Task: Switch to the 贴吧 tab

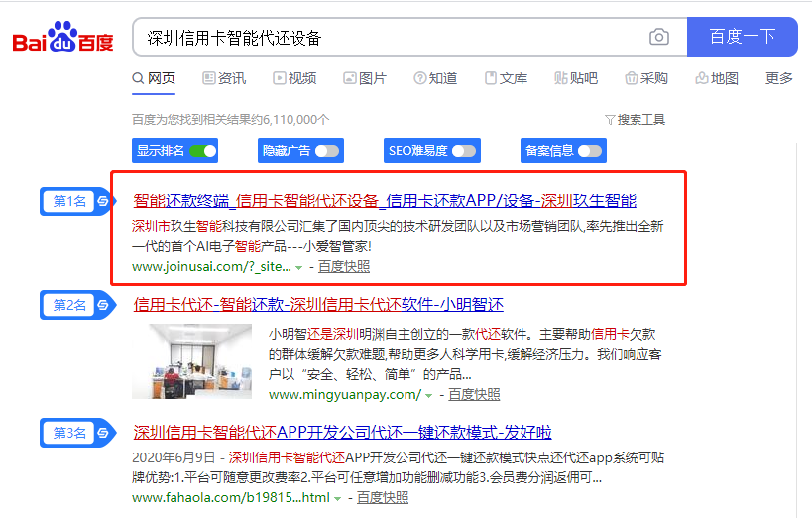Action: (x=576, y=78)
